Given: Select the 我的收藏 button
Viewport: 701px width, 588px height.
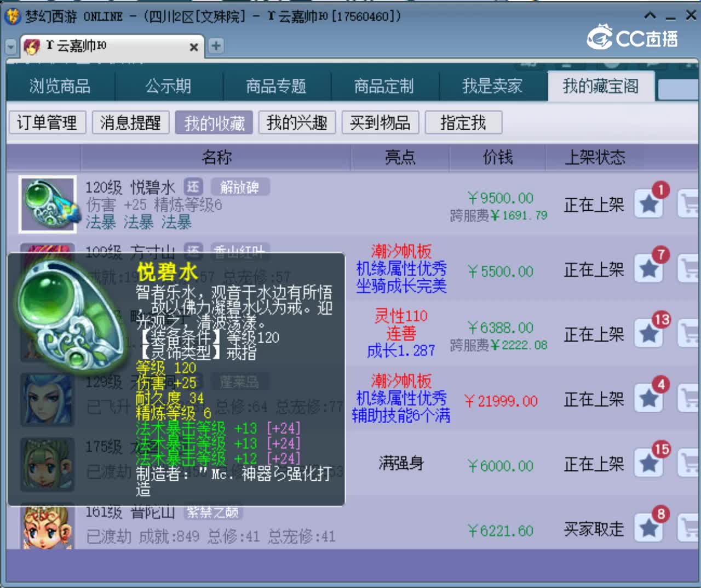Looking at the screenshot, I should 214,123.
